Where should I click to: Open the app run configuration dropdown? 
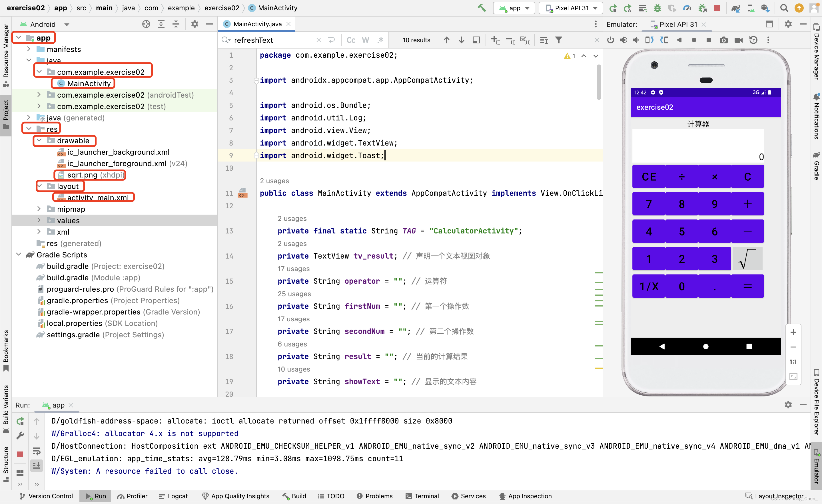(x=514, y=8)
